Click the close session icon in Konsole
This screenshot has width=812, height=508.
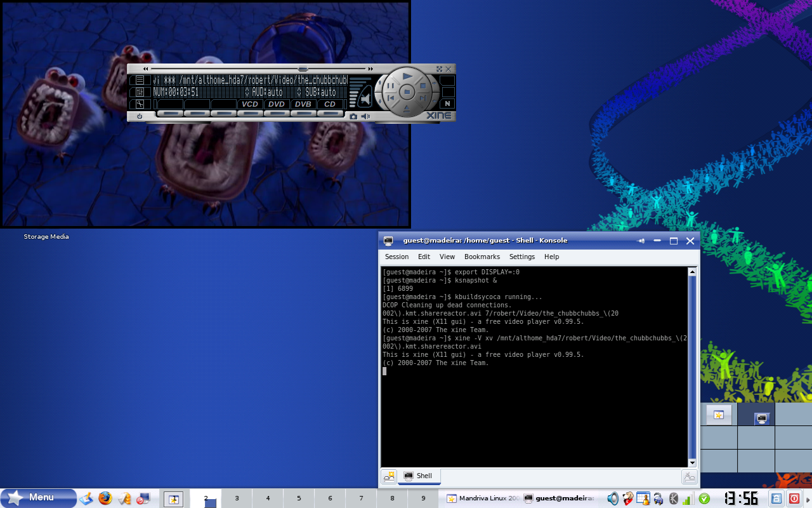click(x=690, y=476)
